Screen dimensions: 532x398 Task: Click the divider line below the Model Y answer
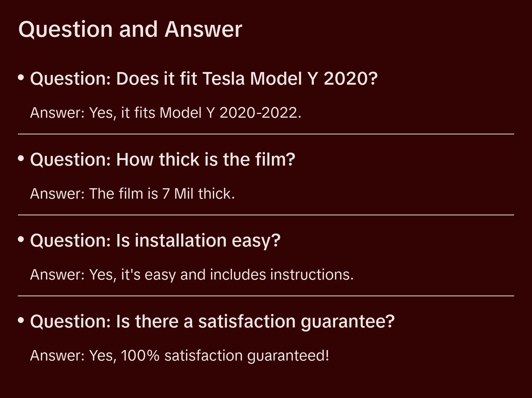[266, 134]
